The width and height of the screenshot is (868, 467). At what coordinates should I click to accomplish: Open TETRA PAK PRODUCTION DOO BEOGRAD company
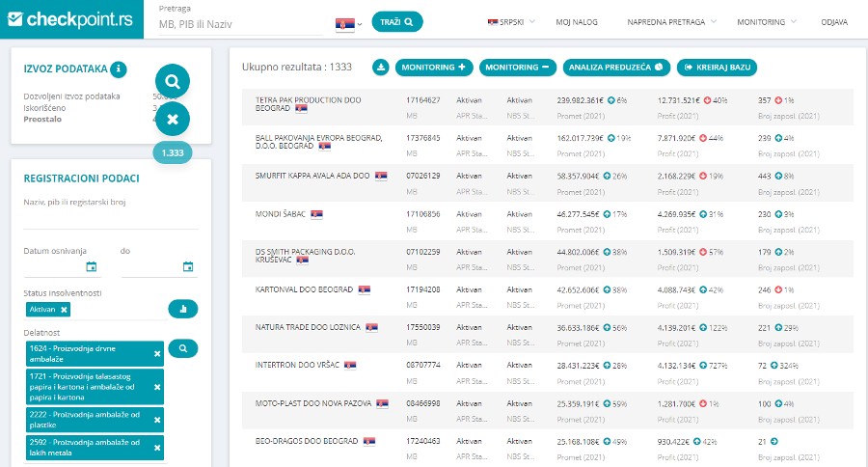(308, 104)
